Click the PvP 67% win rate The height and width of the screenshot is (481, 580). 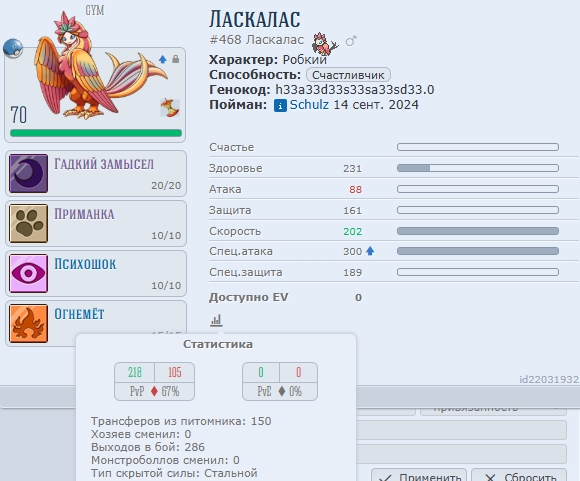pyautogui.click(x=170, y=391)
